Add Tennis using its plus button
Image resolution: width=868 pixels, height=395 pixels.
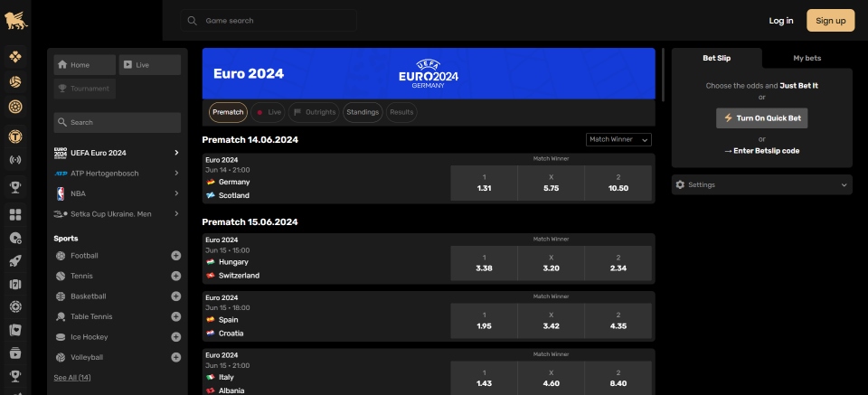point(175,276)
